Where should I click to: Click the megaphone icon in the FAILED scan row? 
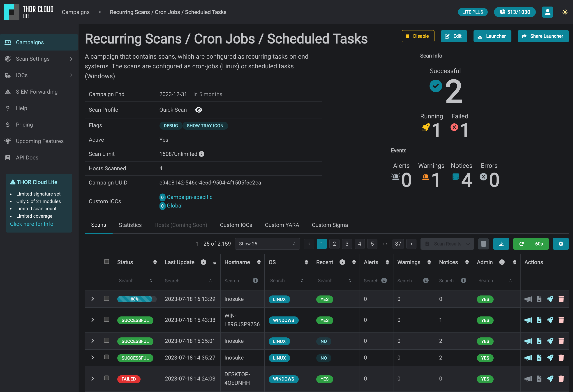528,379
